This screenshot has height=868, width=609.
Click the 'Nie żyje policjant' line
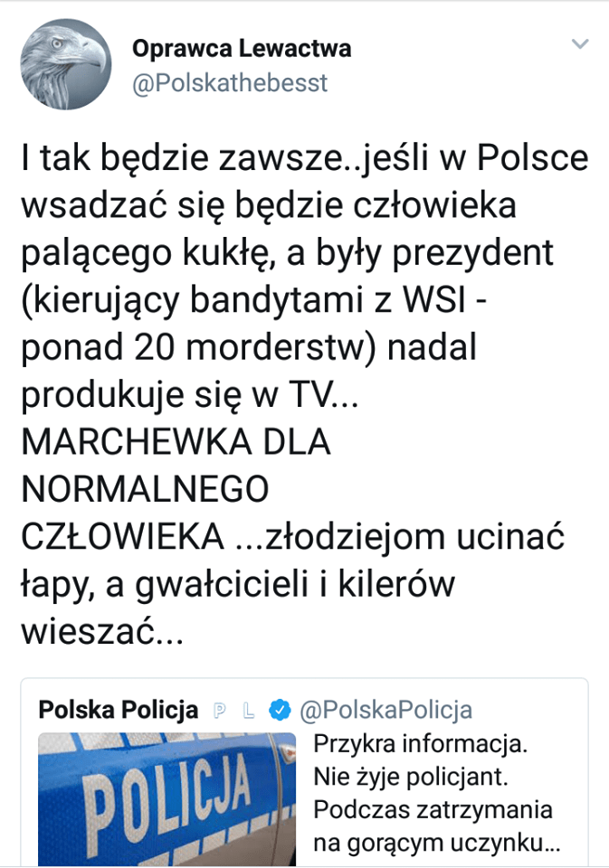coord(417,777)
